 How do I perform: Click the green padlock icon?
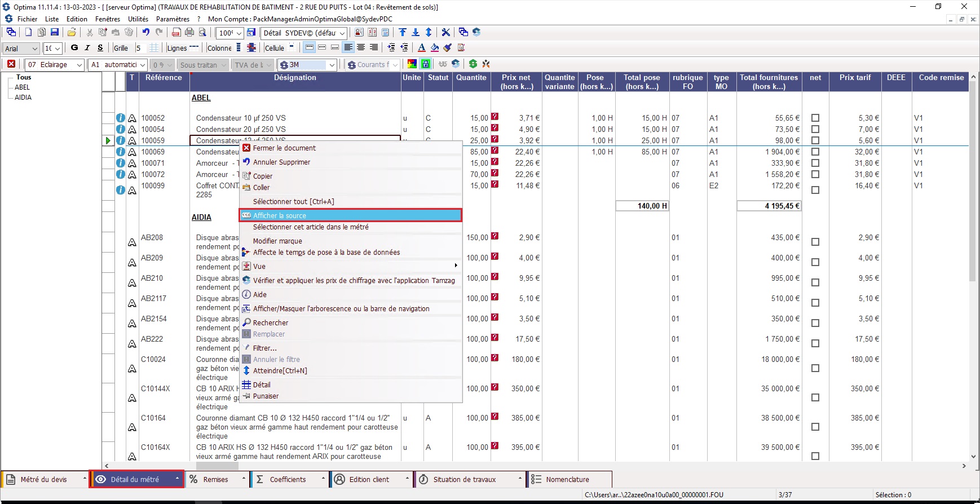click(426, 64)
